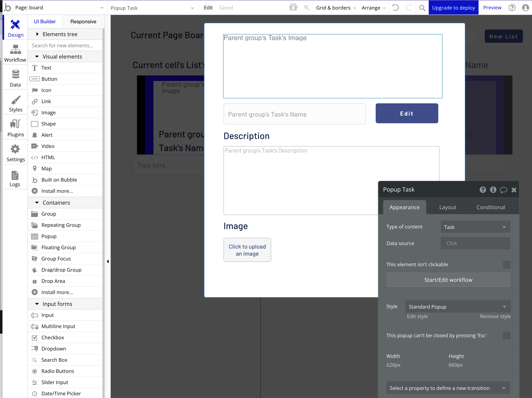The height and width of the screenshot is (398, 532).
Task: Switch to the Layout tab
Action: click(448, 207)
